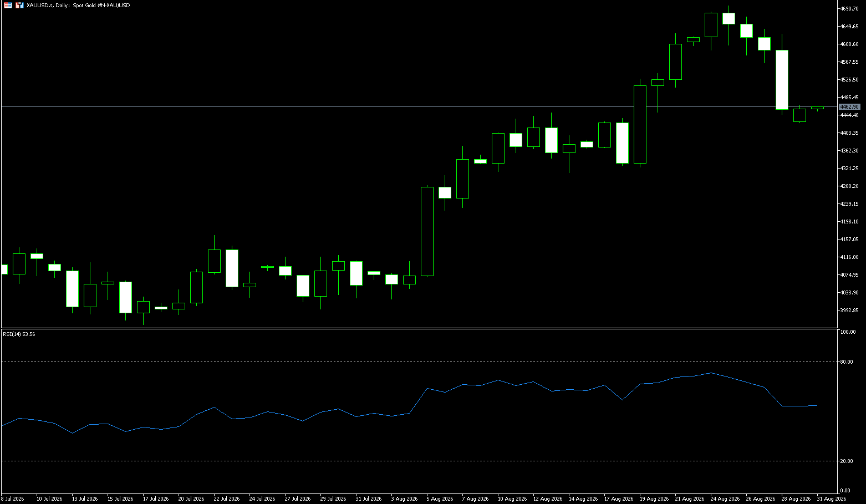Screen dimensions: 866x504
Task: Select the RSI(14) 53.56 indicator label
Action: pos(19,334)
